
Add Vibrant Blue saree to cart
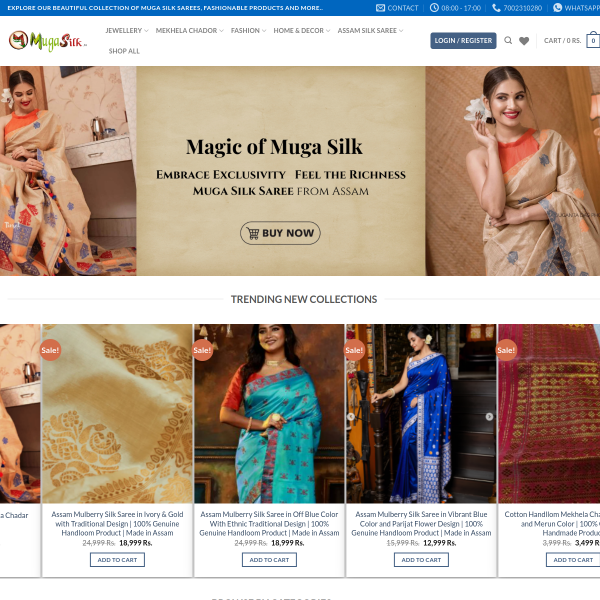(x=421, y=560)
